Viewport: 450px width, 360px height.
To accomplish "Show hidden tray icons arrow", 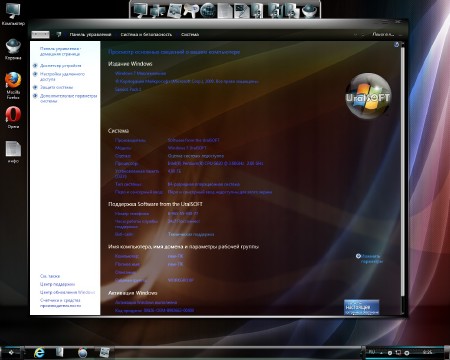I will click(381, 352).
